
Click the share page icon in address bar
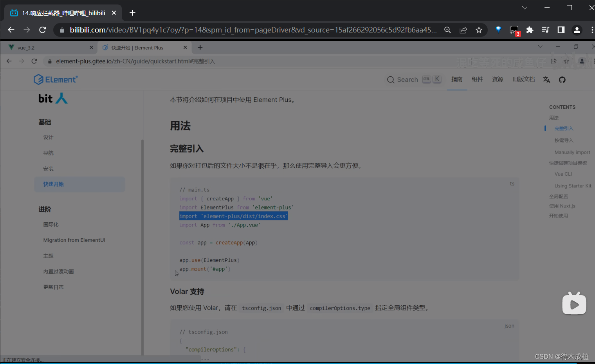coord(463,30)
